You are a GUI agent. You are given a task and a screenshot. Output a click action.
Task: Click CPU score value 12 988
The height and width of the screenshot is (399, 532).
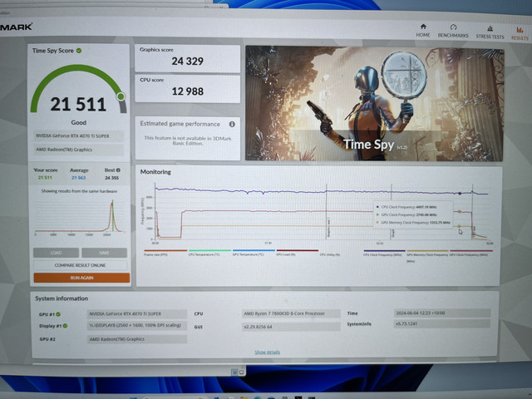click(188, 91)
